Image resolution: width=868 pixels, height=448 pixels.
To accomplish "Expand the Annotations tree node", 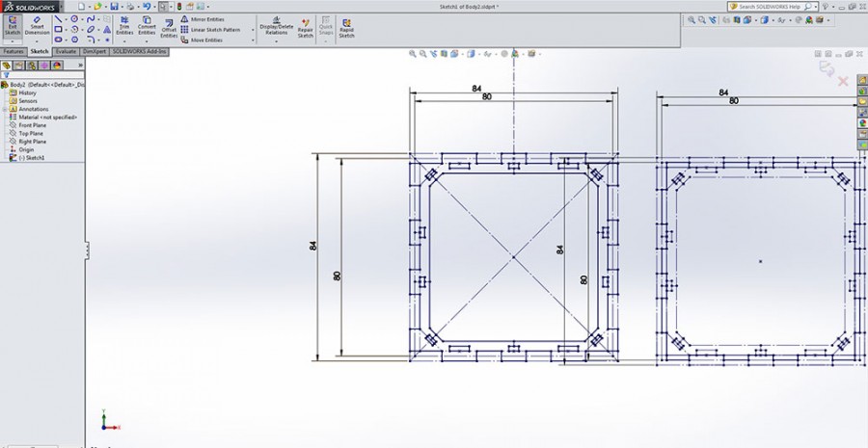I will pyautogui.click(x=5, y=109).
